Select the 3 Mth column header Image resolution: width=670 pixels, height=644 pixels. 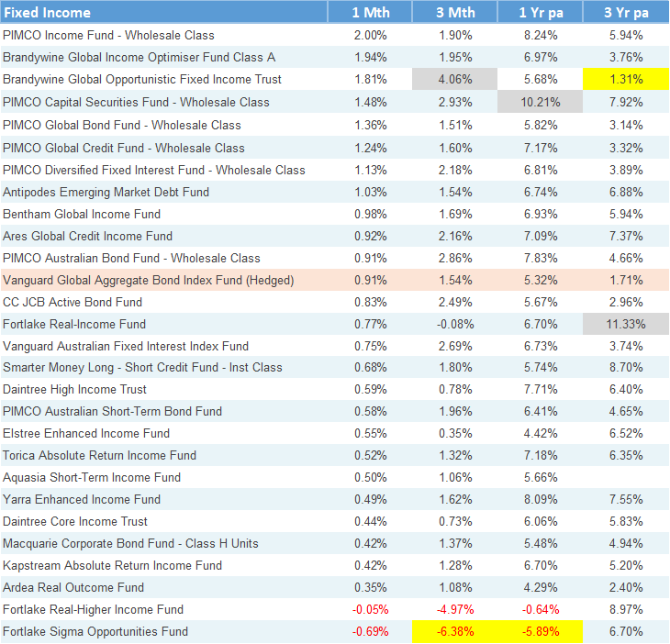pyautogui.click(x=455, y=12)
